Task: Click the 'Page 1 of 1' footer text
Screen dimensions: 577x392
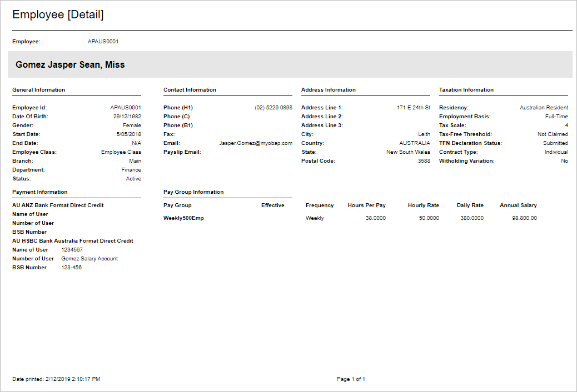Action: [351, 379]
